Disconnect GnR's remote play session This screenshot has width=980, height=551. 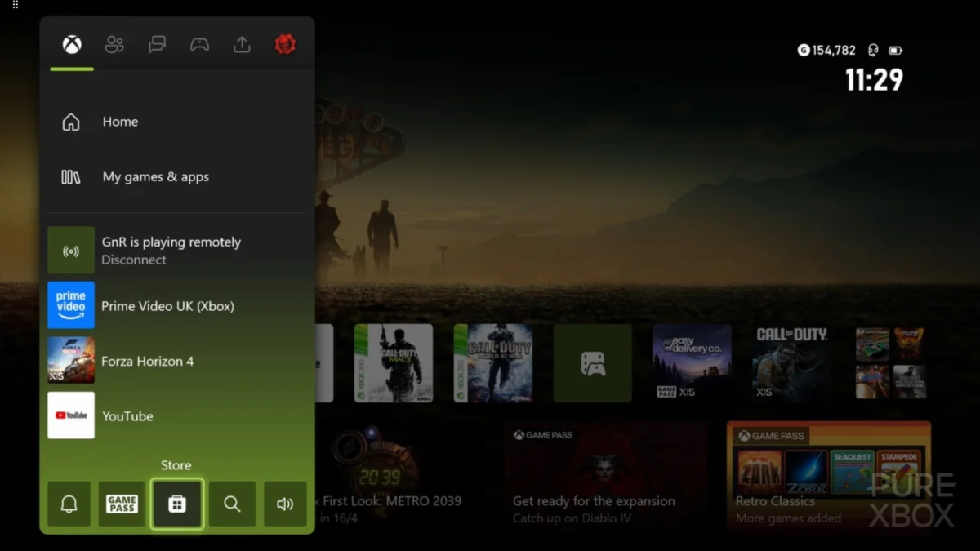(133, 260)
